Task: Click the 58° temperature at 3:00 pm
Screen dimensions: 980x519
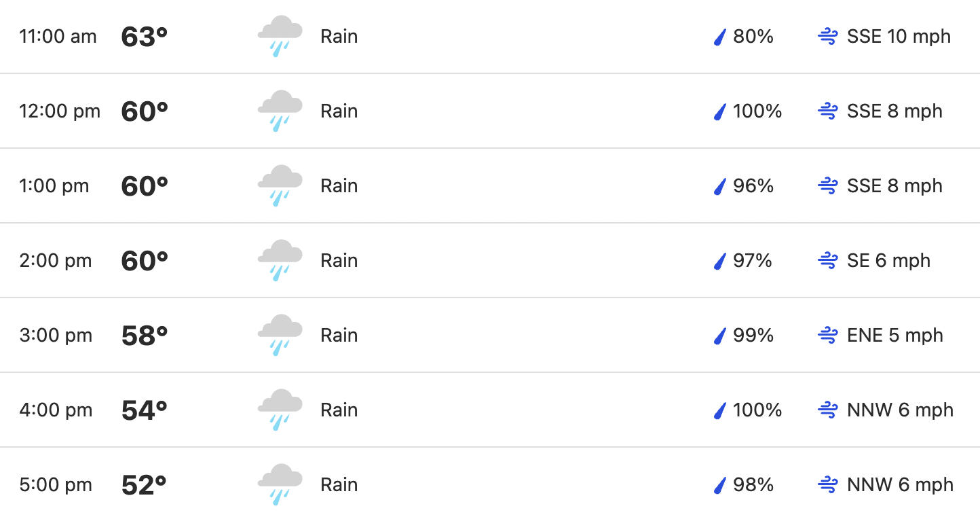Action: [145, 336]
